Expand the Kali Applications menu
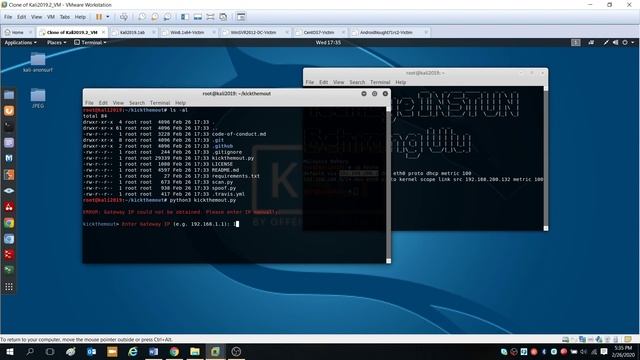 [20, 42]
